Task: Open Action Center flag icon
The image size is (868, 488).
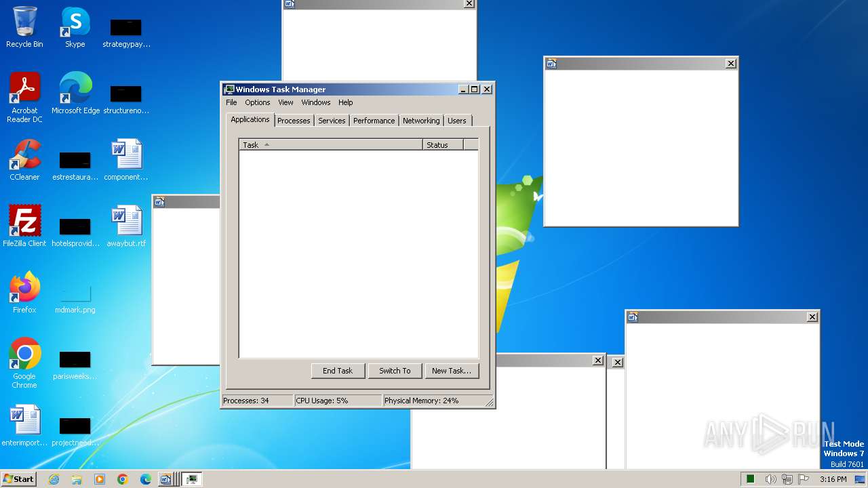Action: click(x=804, y=479)
